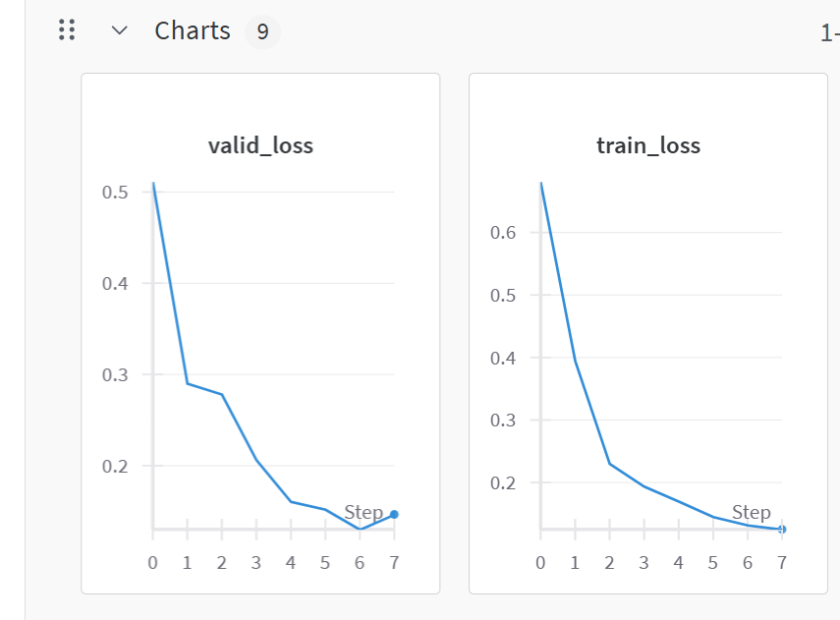Image resolution: width=840 pixels, height=620 pixels.
Task: Click the last data point on train_loss
Action: click(782, 530)
